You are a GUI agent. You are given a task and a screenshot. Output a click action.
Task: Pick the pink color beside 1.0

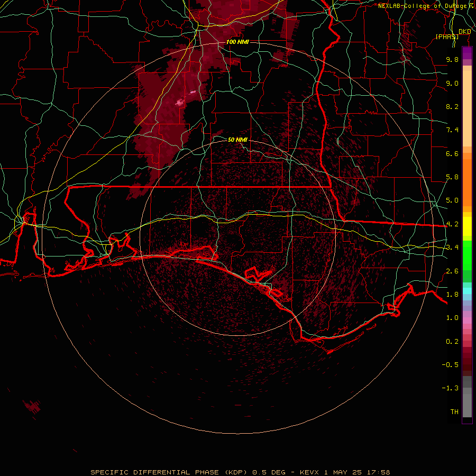(x=467, y=321)
